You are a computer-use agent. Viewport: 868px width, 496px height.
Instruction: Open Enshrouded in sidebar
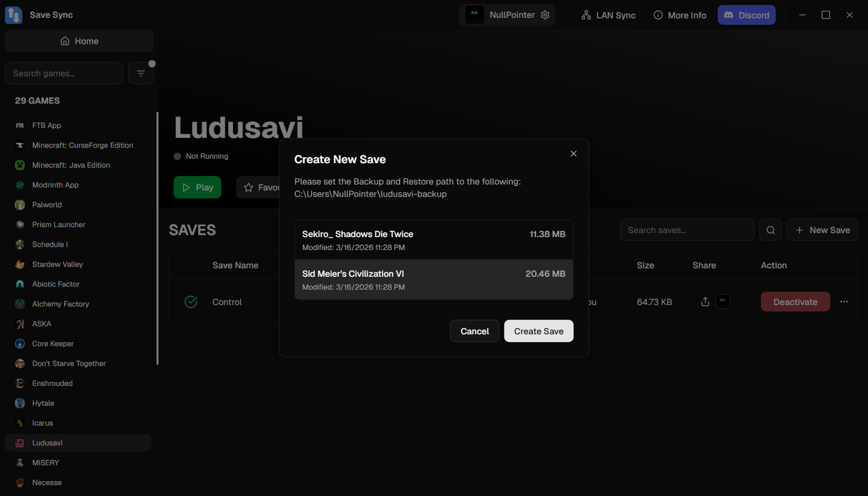(x=78, y=383)
